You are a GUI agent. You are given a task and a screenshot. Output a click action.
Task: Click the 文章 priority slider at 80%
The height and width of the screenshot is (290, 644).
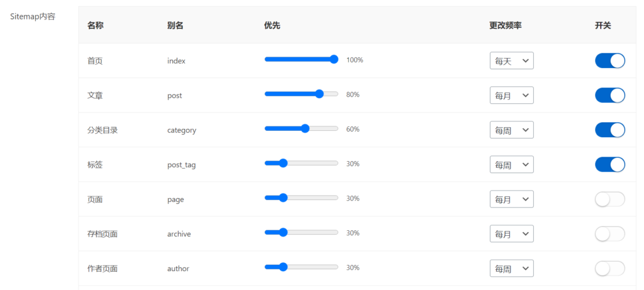[319, 94]
